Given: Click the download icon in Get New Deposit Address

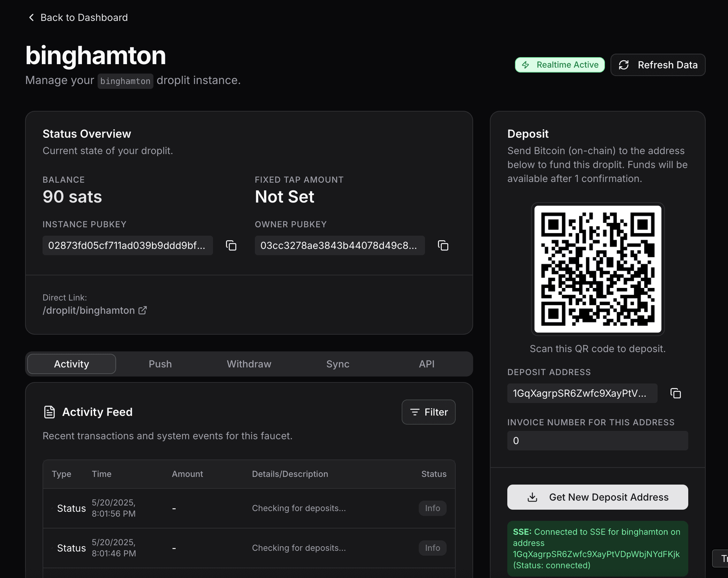Looking at the screenshot, I should (532, 497).
